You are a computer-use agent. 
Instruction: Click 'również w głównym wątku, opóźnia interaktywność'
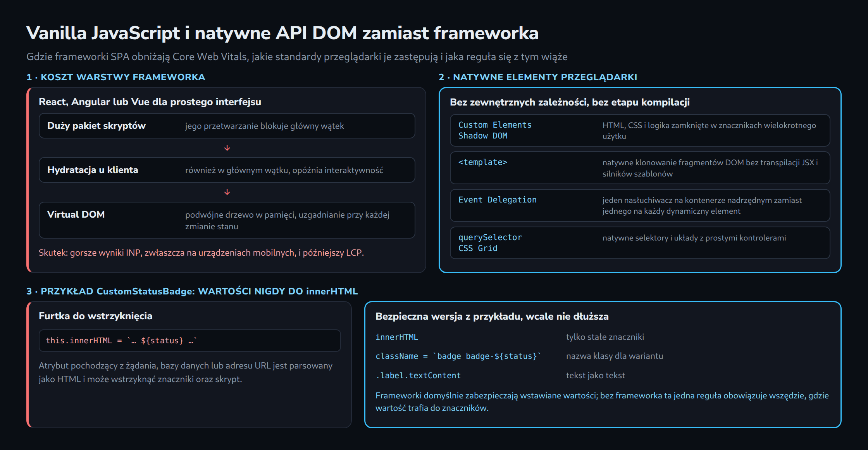click(x=284, y=170)
